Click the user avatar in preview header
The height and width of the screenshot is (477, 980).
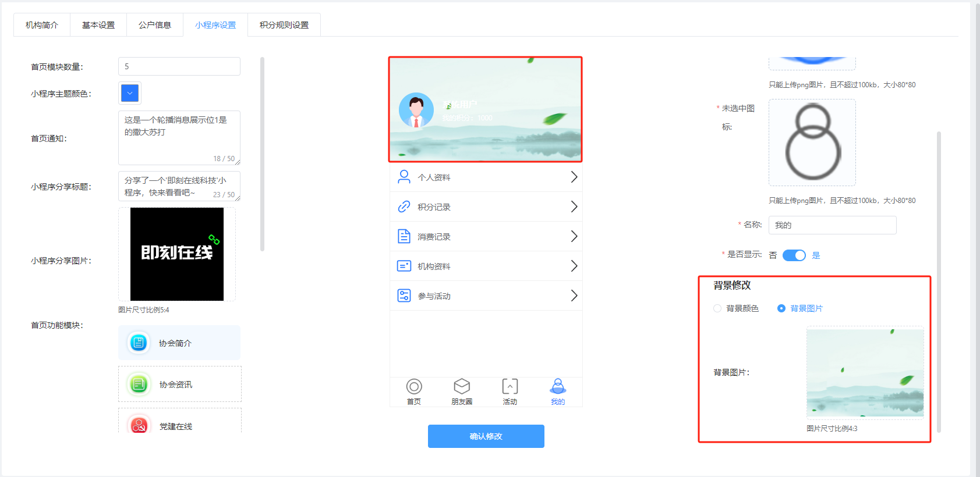416,110
